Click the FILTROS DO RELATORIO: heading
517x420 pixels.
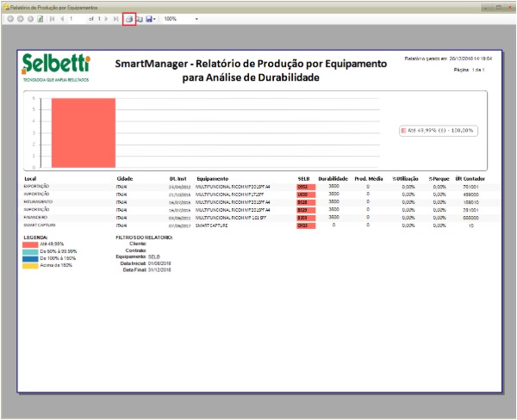[144, 238]
